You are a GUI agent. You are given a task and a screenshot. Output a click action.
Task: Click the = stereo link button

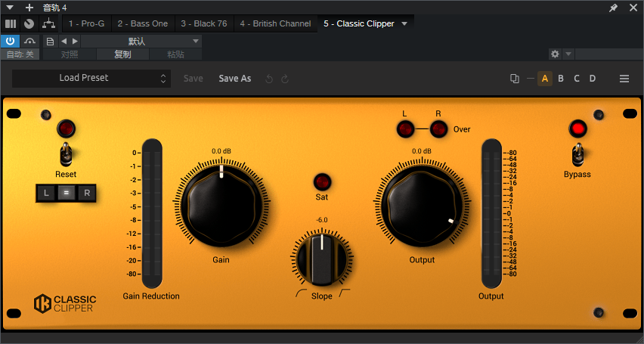tap(66, 193)
